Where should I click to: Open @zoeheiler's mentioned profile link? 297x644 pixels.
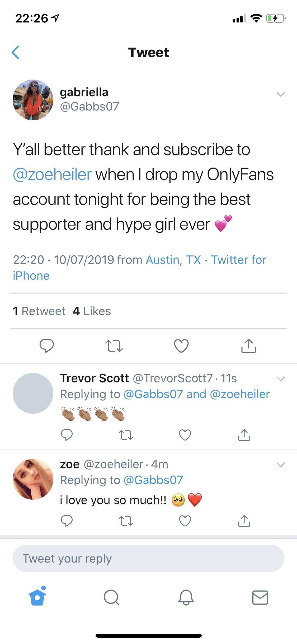coord(52,174)
